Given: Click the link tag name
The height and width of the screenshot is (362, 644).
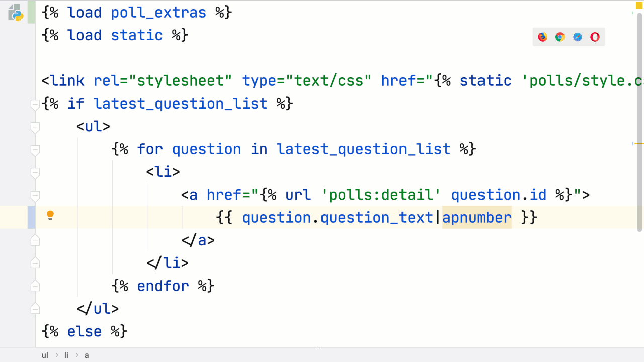Looking at the screenshot, I should (x=68, y=81).
